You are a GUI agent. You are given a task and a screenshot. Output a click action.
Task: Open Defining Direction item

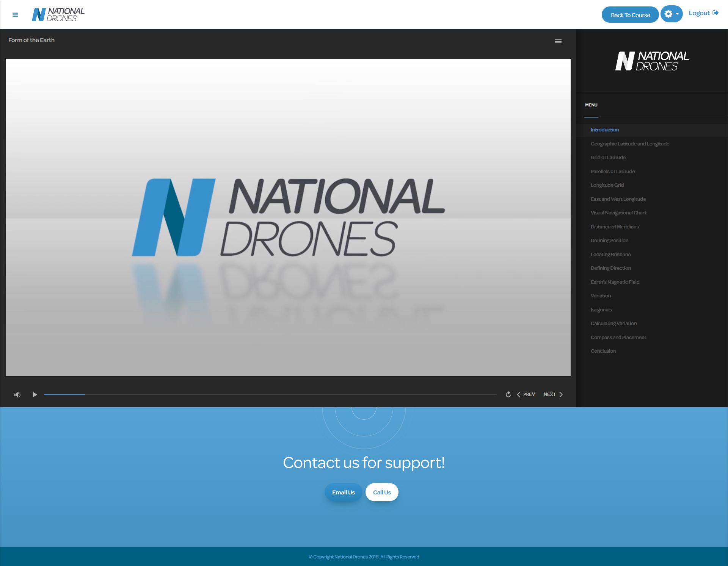click(x=652, y=268)
